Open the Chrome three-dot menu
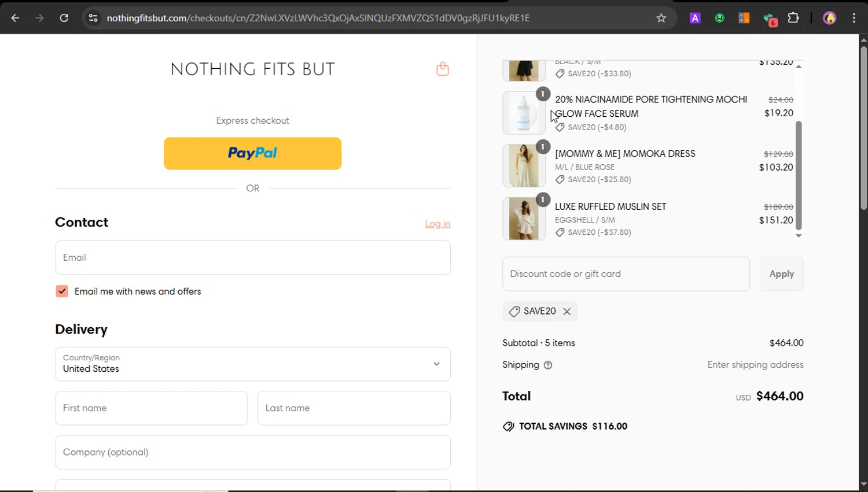Image resolution: width=868 pixels, height=492 pixels. 854,18
